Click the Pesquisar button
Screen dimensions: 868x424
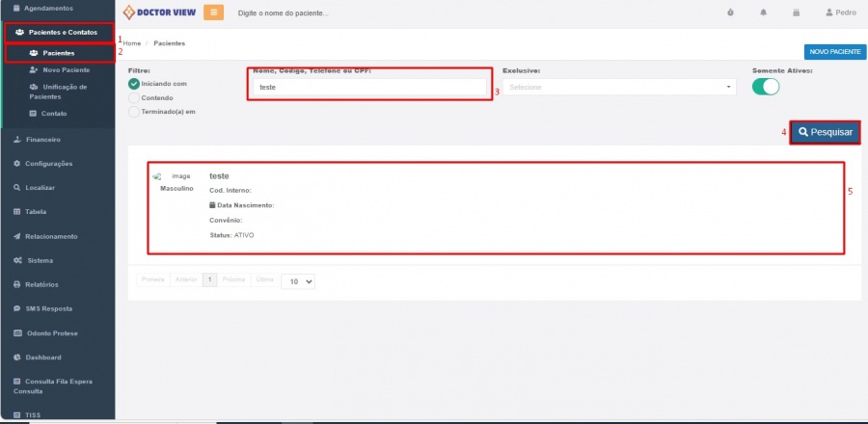(x=825, y=132)
